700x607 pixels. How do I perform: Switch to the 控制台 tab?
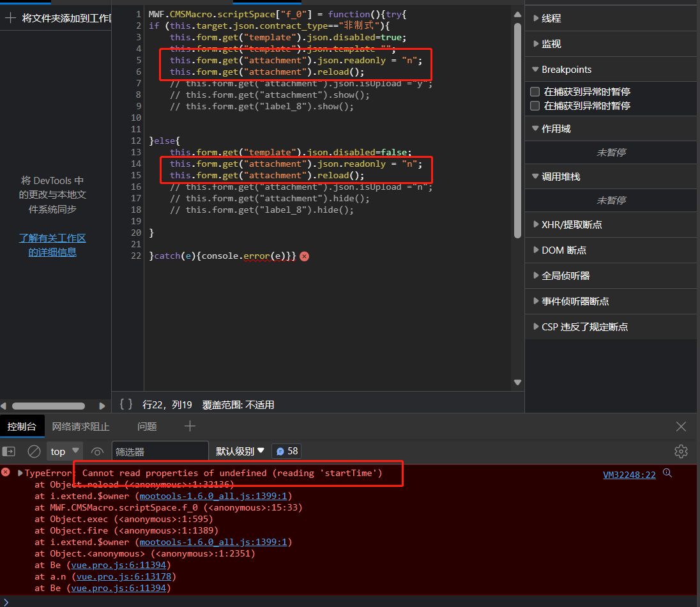click(x=22, y=427)
